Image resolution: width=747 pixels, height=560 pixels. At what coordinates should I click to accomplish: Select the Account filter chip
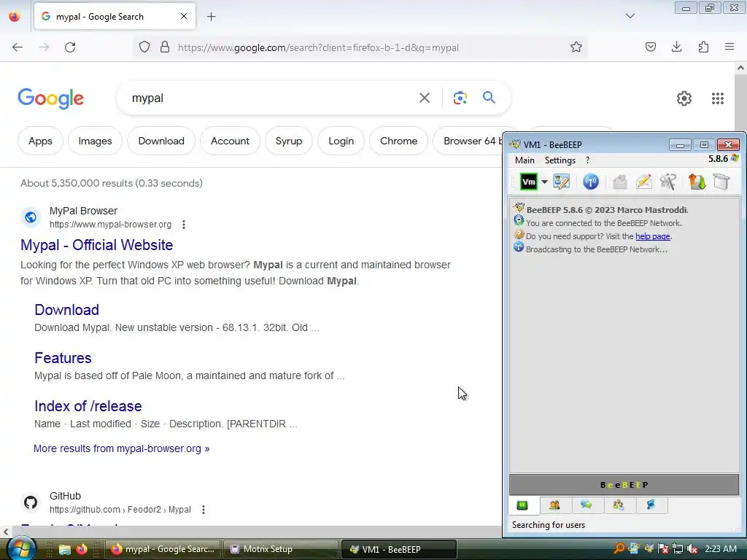click(x=230, y=141)
